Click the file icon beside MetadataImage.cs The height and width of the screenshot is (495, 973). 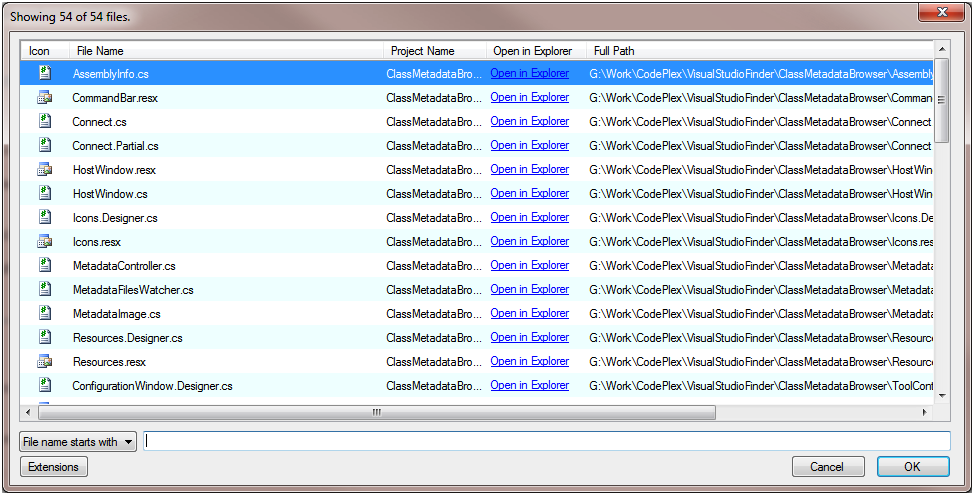(45, 313)
